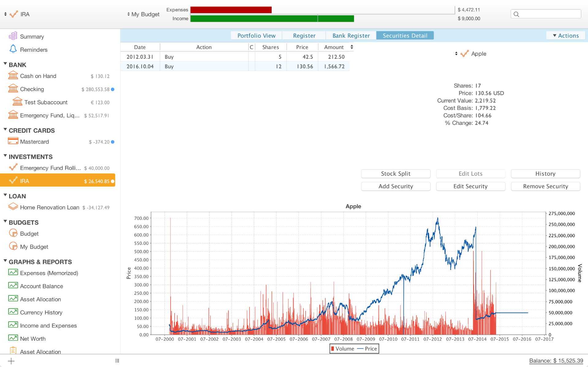Click the Budget pie icon
The image size is (588, 367).
click(13, 233)
